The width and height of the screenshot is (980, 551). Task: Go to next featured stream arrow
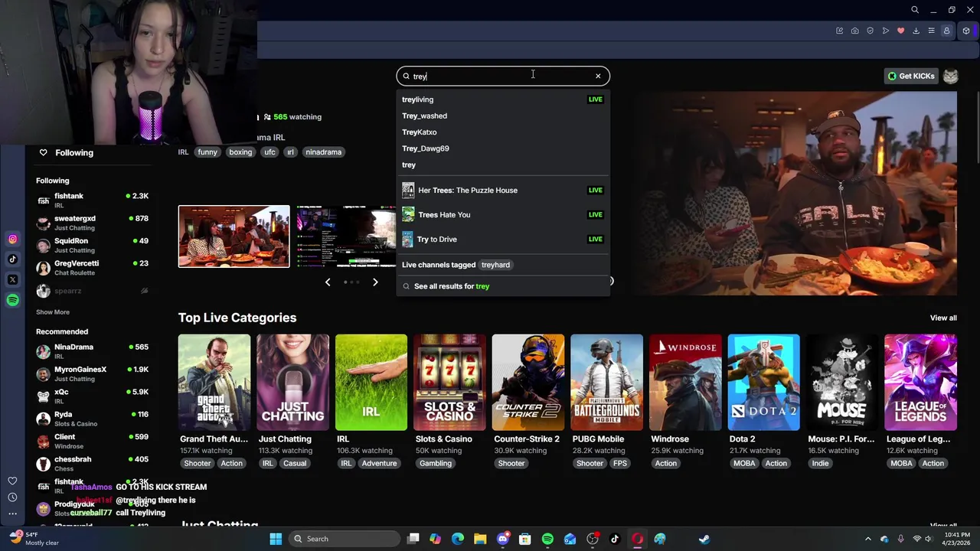click(x=375, y=282)
